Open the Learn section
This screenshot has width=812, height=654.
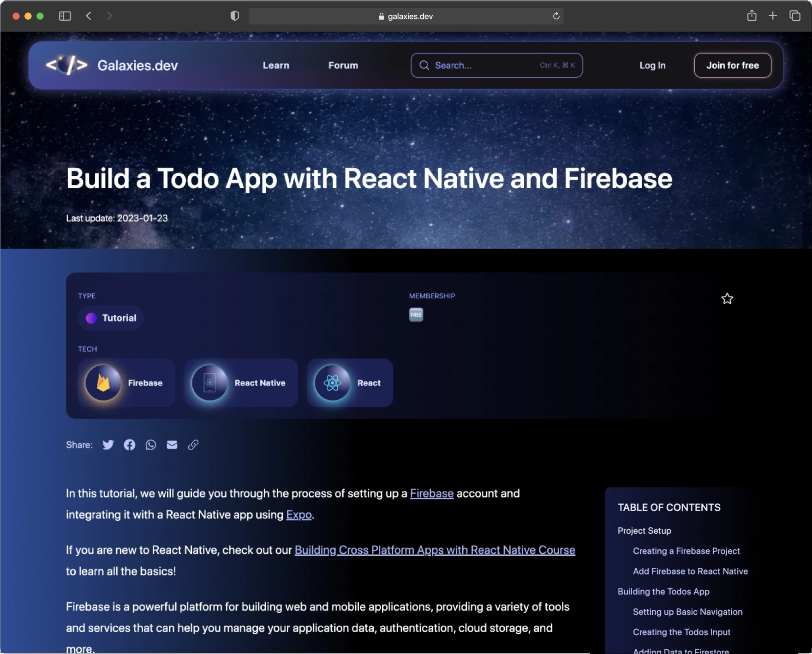click(275, 65)
